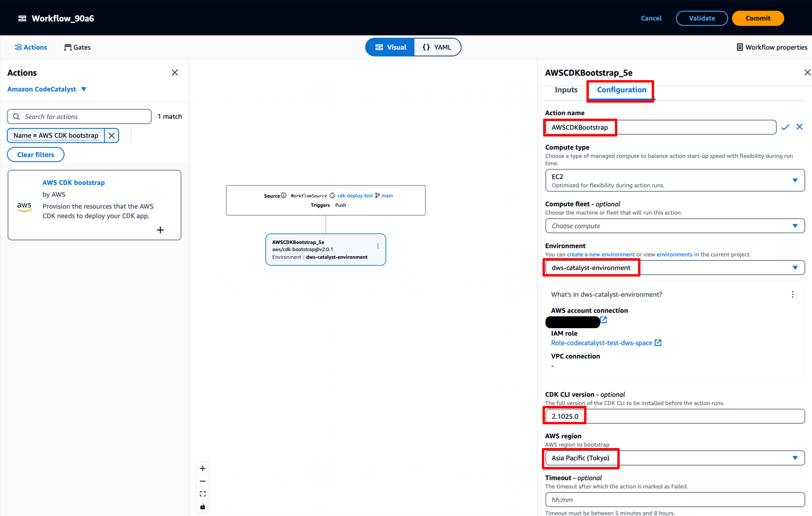This screenshot has width=812, height=516.
Task: Focus the Search for actions field
Action: tap(79, 117)
